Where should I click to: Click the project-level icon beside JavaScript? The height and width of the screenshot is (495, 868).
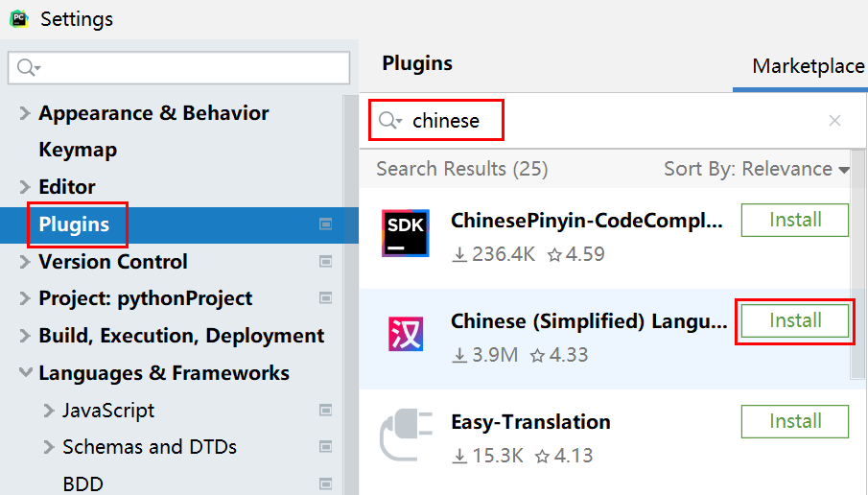pos(325,410)
